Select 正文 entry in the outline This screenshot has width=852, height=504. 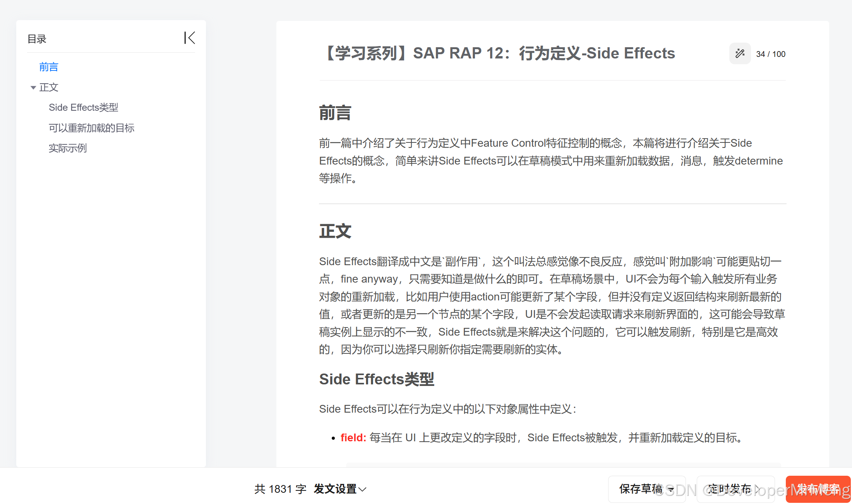click(x=49, y=87)
